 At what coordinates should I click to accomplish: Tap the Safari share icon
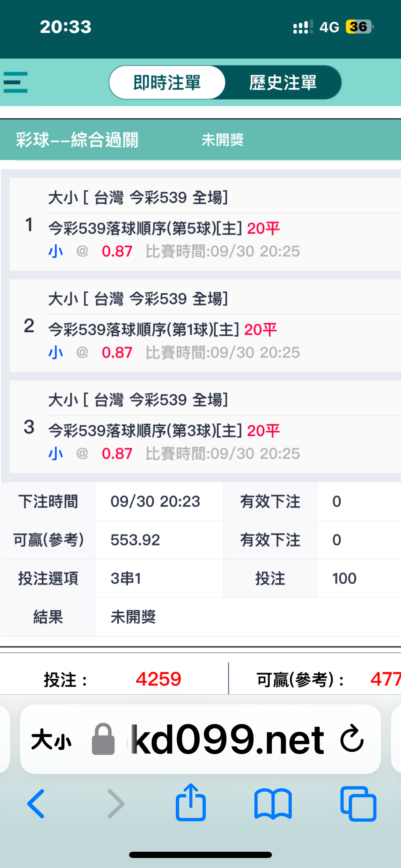[x=191, y=802]
